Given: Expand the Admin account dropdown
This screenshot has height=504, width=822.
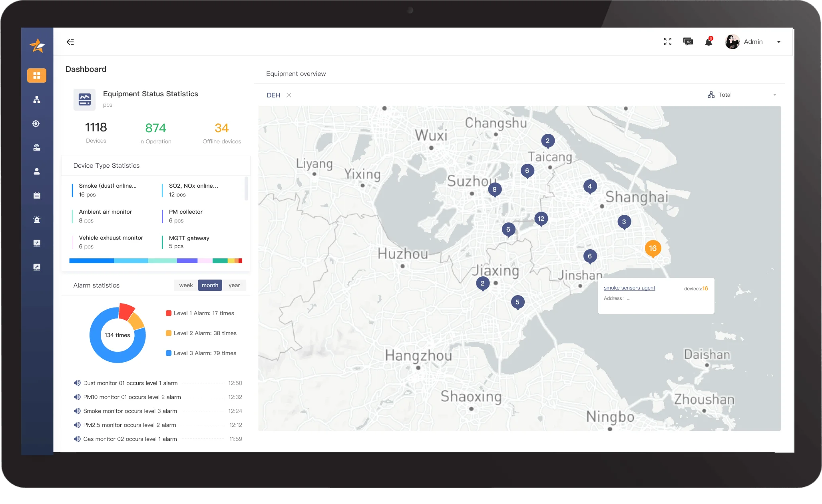Looking at the screenshot, I should click(x=778, y=42).
